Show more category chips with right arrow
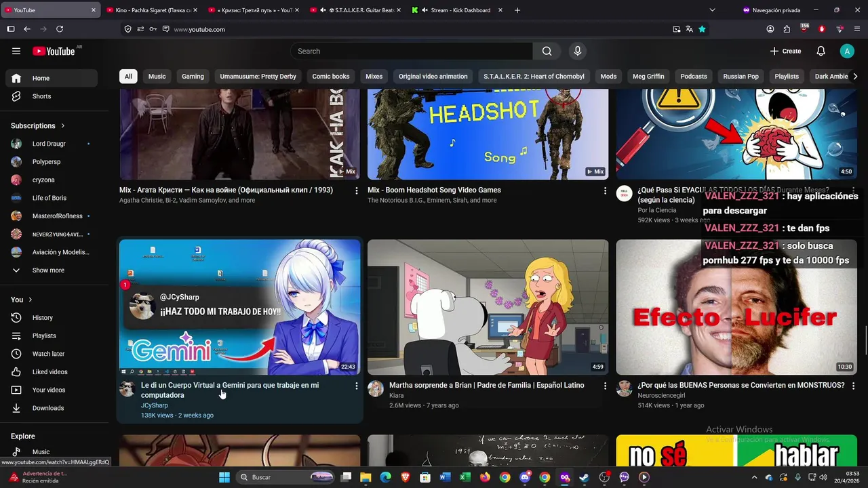The width and height of the screenshot is (868, 488). [854, 77]
